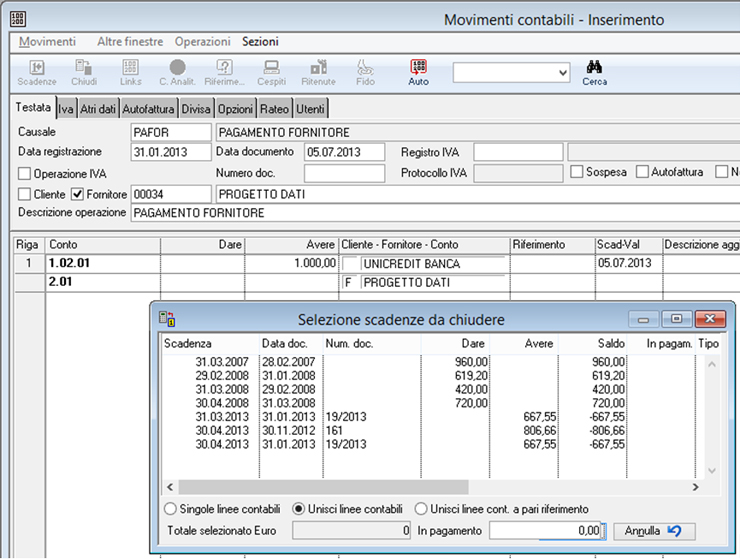740x559 pixels.
Task: Click the C. Analit. toolbar icon
Action: pos(177,72)
